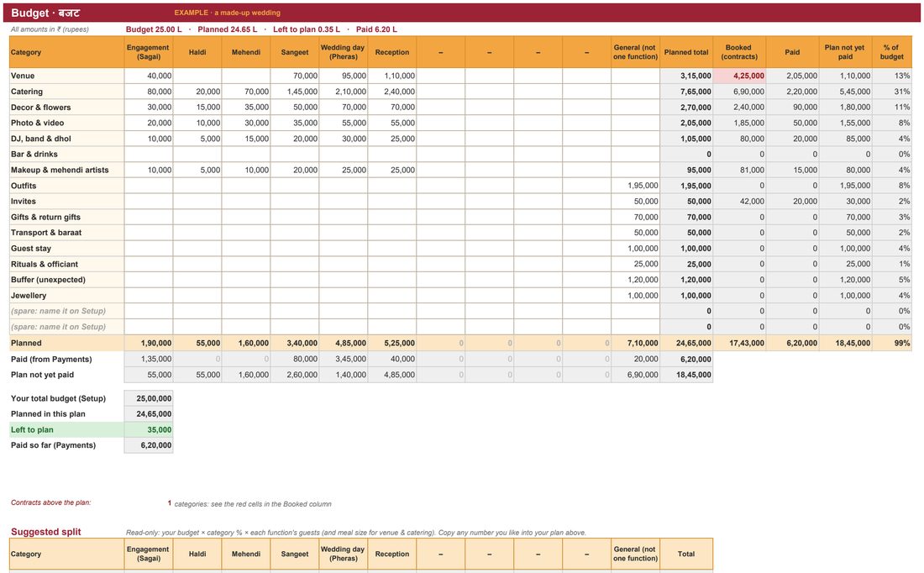Click Catering 31% of budget cell
This screenshot has height=573, width=924.
(891, 92)
